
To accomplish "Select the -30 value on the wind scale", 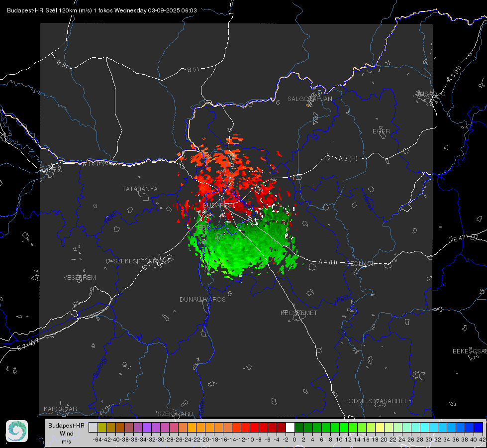I will 160,440.
